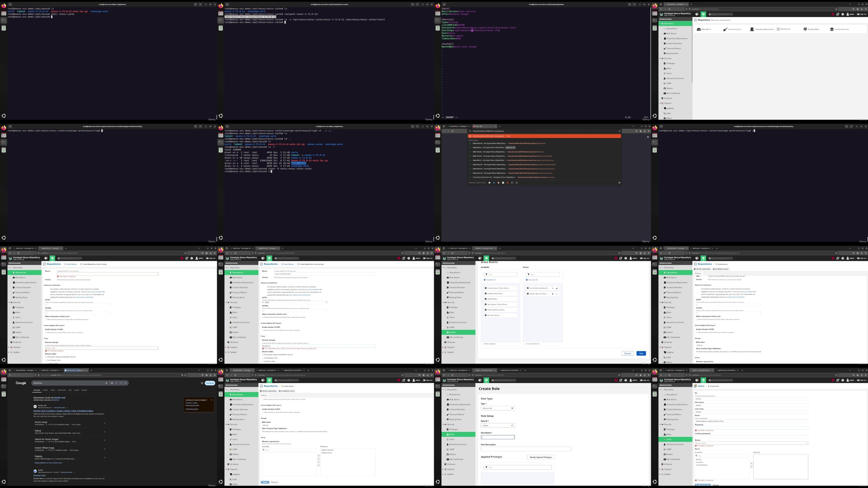Expand System tree node on Create Role sidebar
The height and width of the screenshot is (488, 868).
(x=443, y=474)
